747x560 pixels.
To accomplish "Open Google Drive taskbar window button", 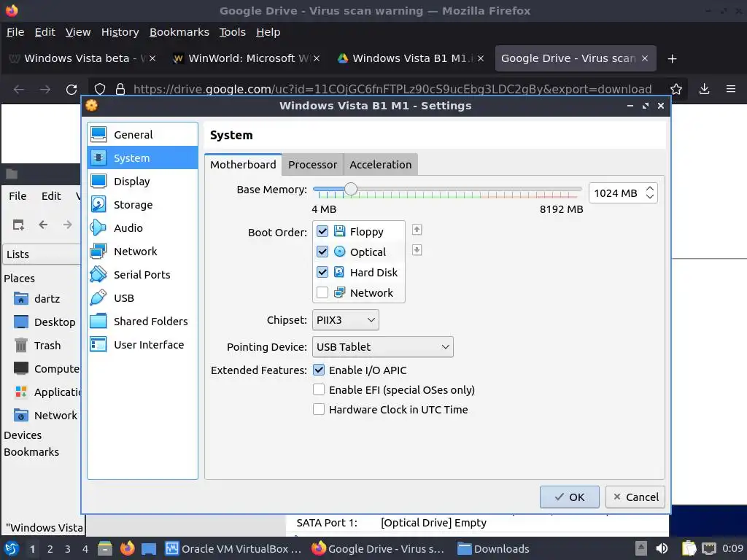I will coord(377,548).
